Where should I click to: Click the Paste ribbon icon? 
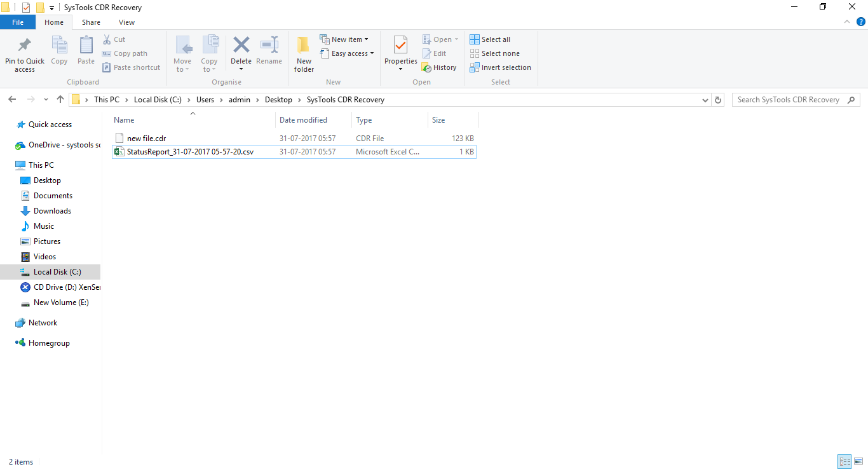point(86,46)
